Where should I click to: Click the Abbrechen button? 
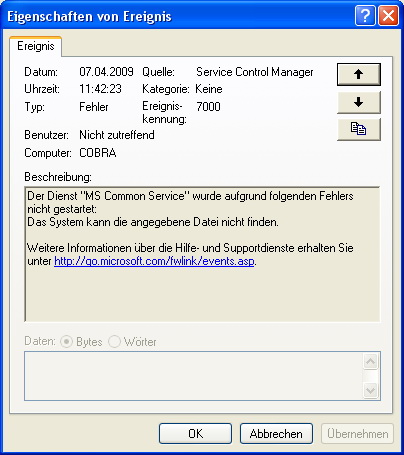tap(276, 434)
